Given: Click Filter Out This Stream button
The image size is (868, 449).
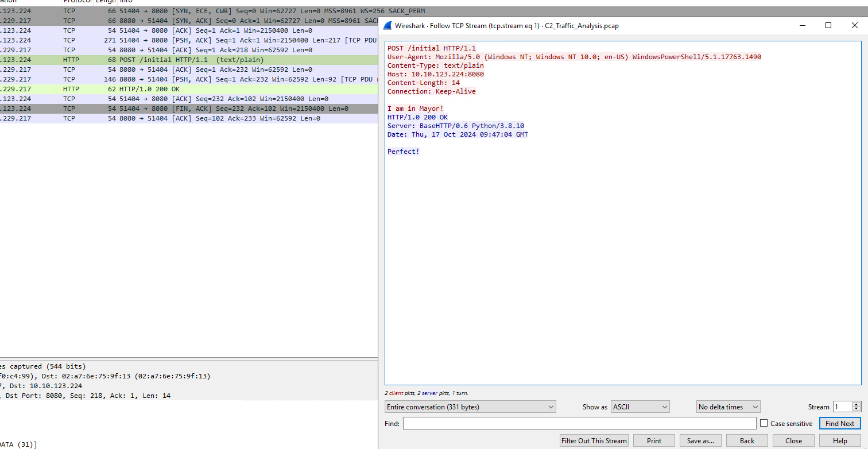Looking at the screenshot, I should pyautogui.click(x=594, y=441).
